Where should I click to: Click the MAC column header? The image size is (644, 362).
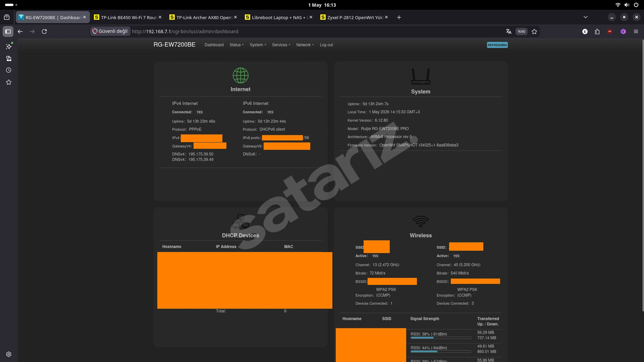[x=288, y=247]
